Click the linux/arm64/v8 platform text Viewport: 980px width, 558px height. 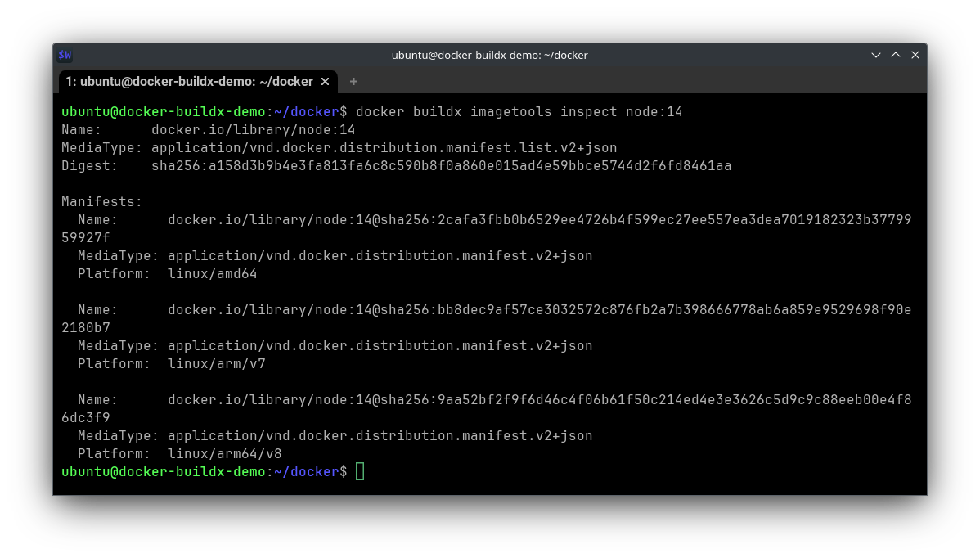click(224, 454)
